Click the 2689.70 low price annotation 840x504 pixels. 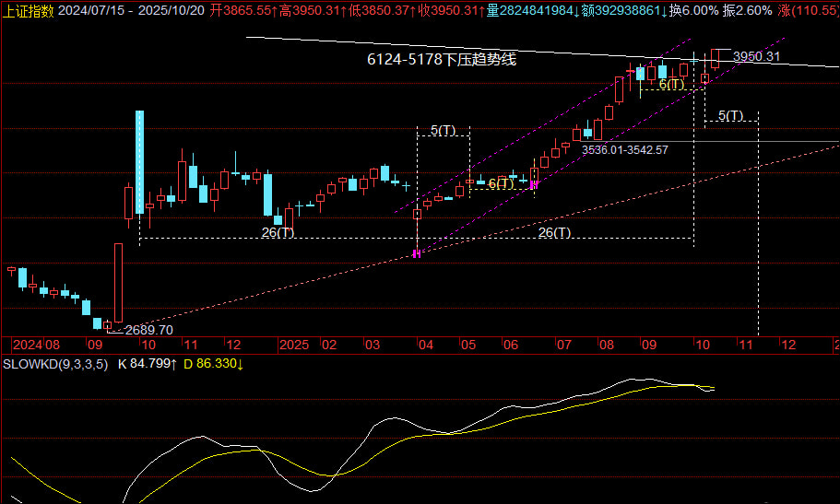coord(148,330)
